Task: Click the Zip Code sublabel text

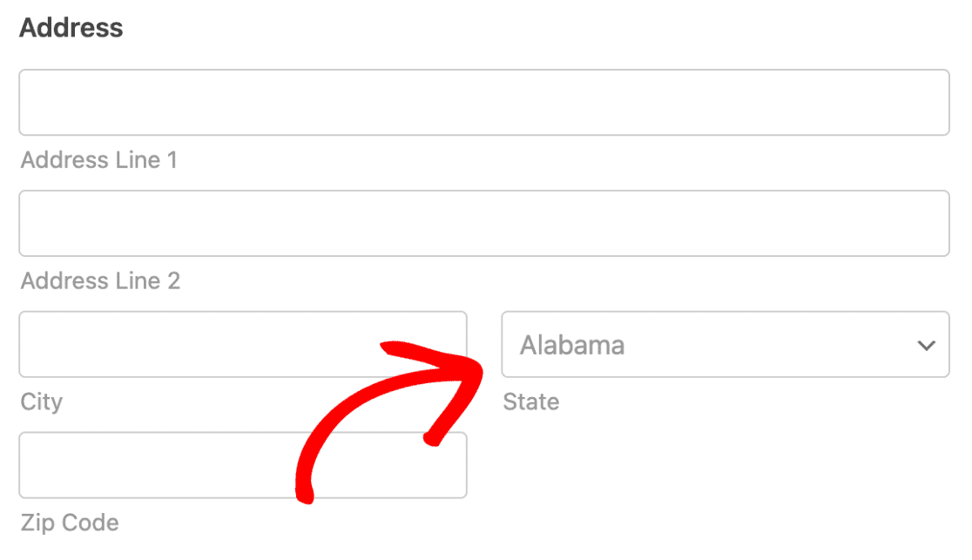Action: 70,523
